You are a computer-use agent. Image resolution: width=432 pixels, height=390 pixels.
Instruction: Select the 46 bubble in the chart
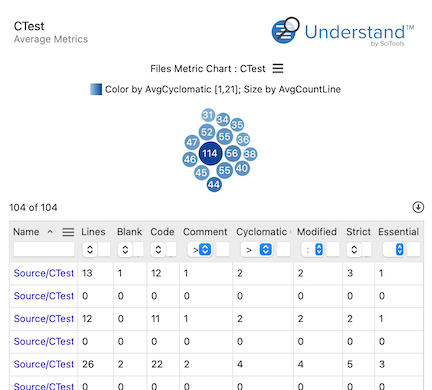[190, 159]
